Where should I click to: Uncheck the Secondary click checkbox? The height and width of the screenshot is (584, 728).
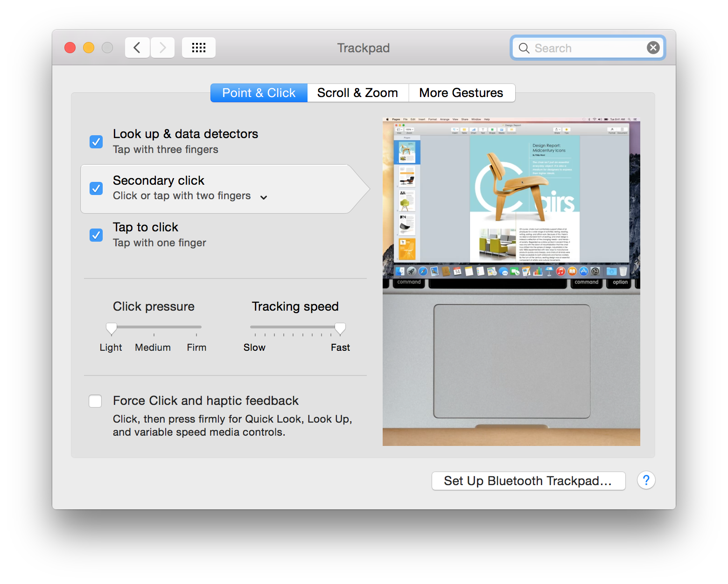point(96,188)
